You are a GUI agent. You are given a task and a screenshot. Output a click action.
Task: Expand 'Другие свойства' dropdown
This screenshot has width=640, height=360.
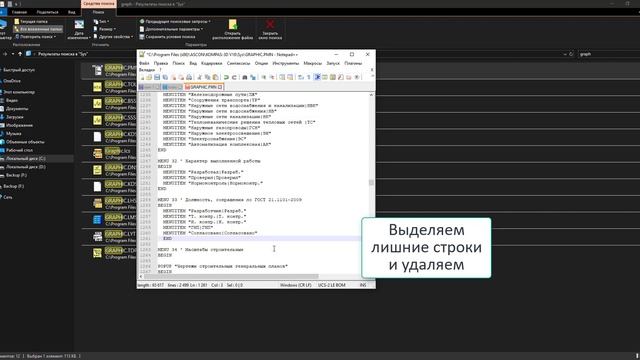pos(113,37)
